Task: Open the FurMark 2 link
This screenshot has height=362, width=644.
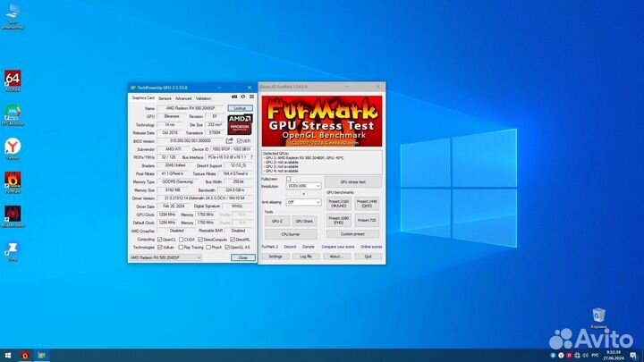Action: pos(270,247)
